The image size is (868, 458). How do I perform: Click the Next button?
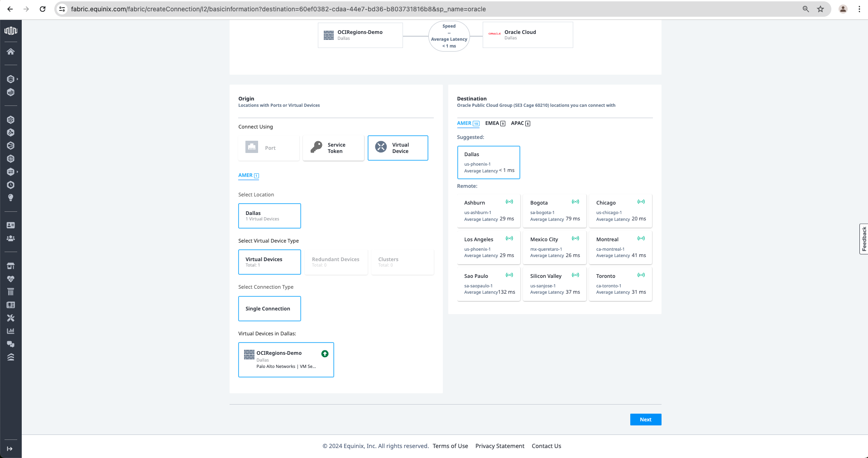[x=645, y=420]
